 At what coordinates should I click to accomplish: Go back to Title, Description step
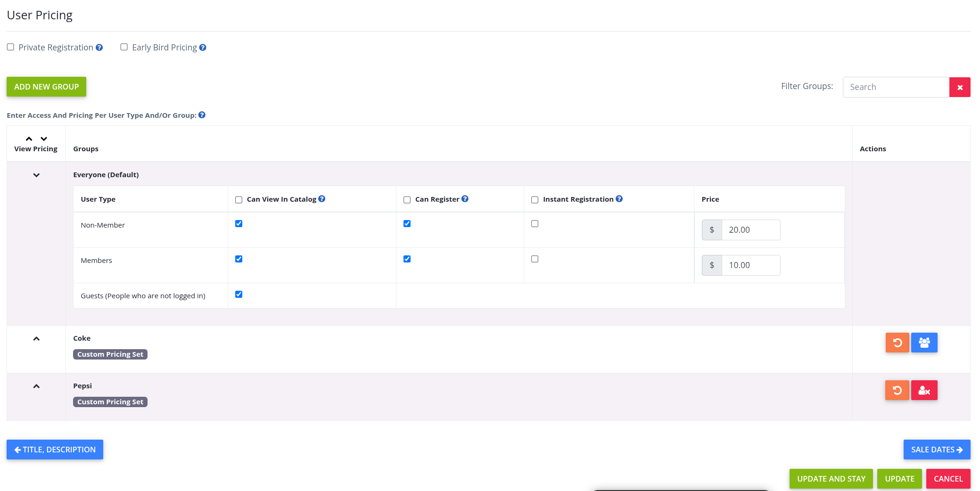[55, 450]
